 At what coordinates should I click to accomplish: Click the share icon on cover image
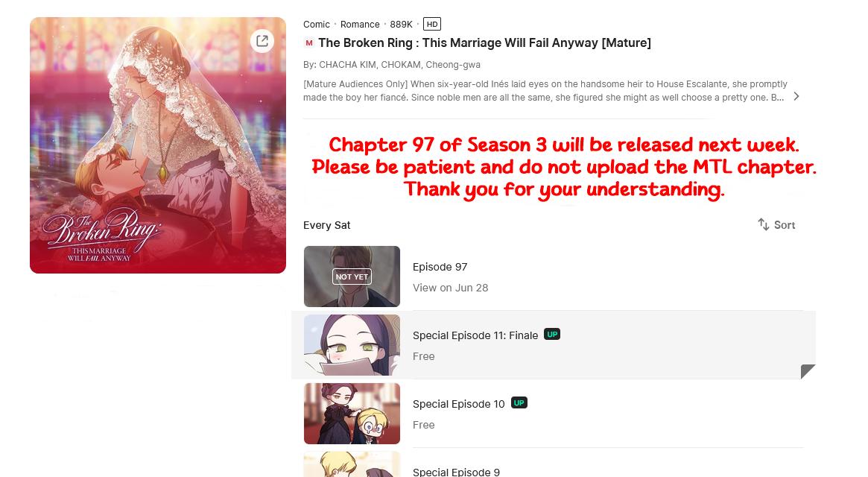(x=262, y=40)
